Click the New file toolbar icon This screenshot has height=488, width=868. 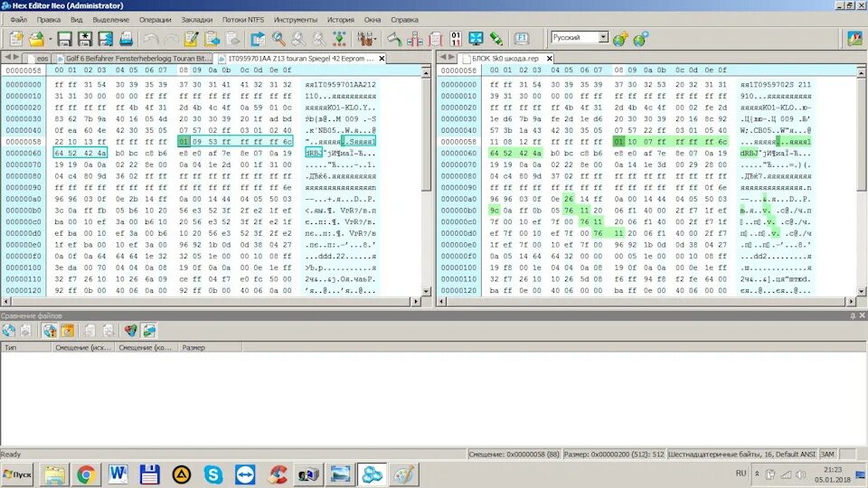pos(16,38)
